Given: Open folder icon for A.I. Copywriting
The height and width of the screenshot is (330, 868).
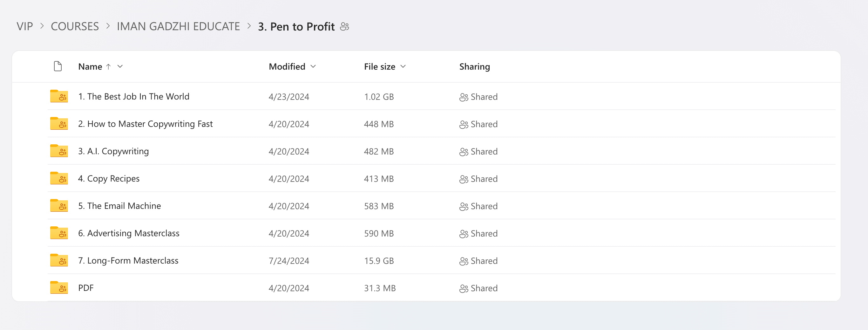Looking at the screenshot, I should tap(59, 151).
